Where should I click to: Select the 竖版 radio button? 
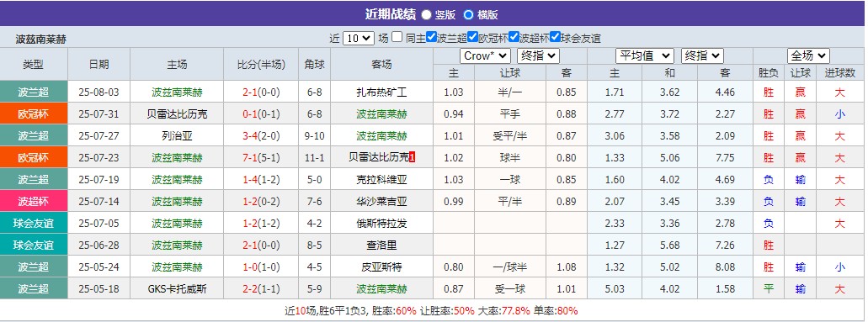[426, 14]
